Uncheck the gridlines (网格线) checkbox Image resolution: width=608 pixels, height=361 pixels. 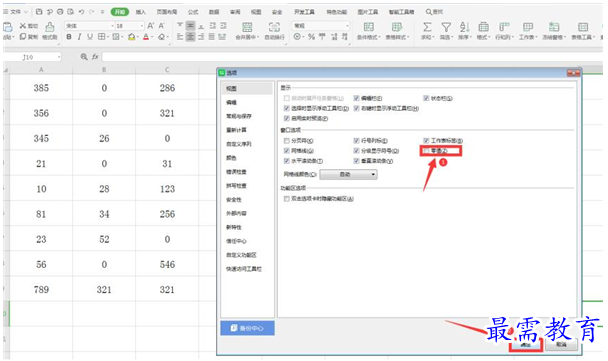click(287, 150)
